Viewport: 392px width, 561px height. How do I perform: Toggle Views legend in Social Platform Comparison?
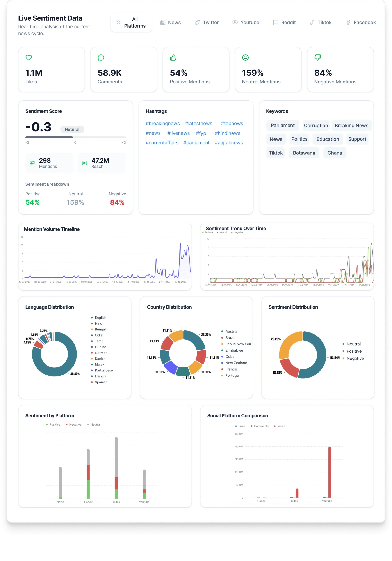[x=280, y=426]
